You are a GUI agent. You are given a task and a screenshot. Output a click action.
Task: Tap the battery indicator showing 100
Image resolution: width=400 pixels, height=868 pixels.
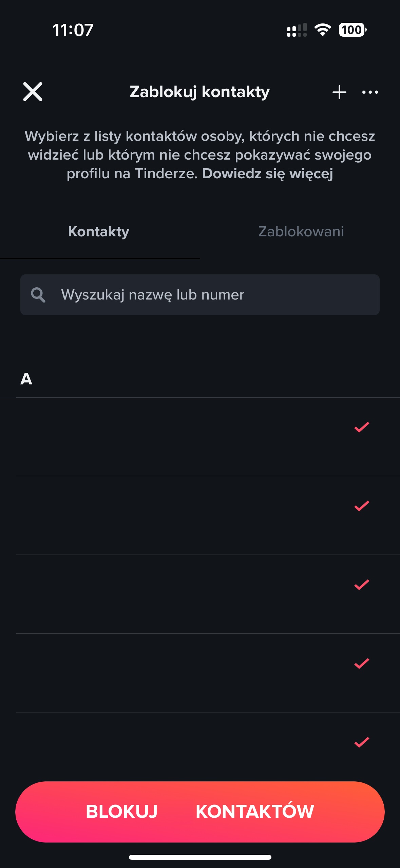pos(352,30)
